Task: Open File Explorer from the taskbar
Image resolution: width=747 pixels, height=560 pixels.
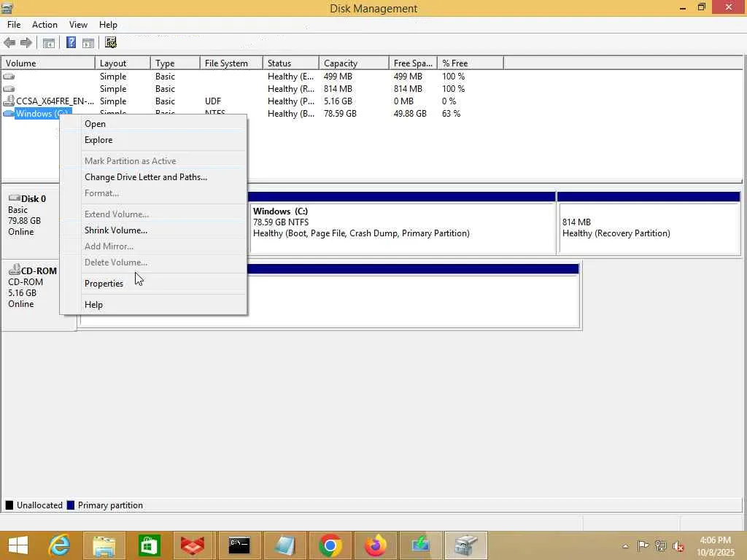Action: (x=104, y=545)
